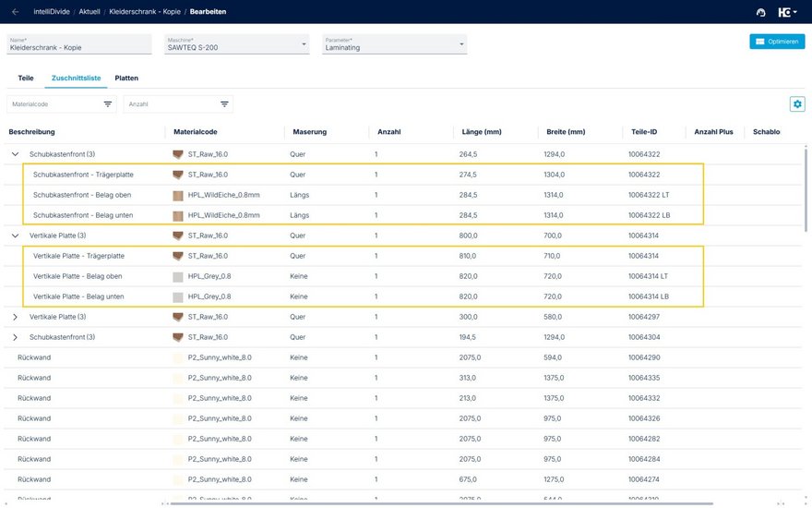This screenshot has width=812, height=508.
Task: Open the Parameter Laminating dropdown
Action: click(x=394, y=44)
